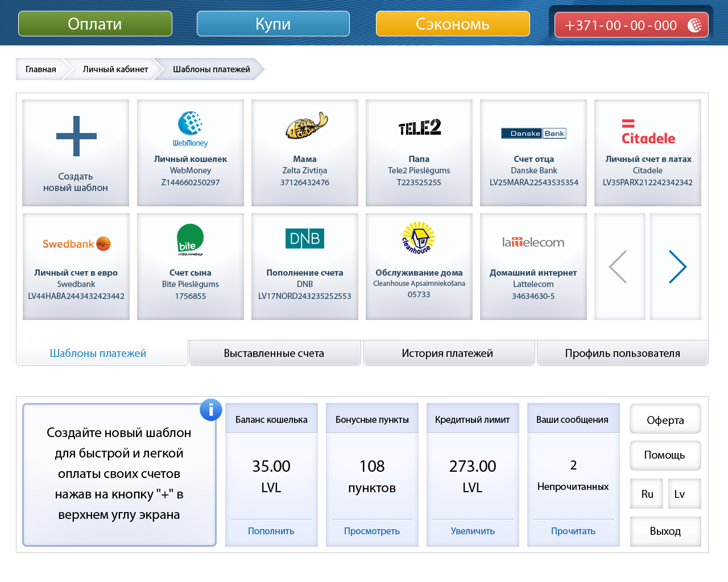Image resolution: width=728 pixels, height=582 pixels.
Task: Open the Помощь button
Action: coord(665,455)
